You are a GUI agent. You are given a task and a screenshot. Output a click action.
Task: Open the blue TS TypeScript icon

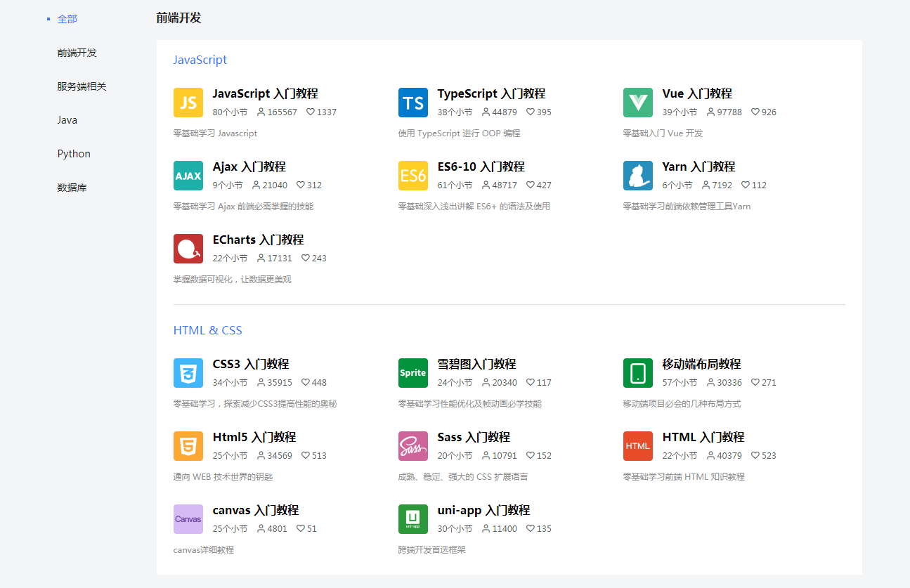tap(412, 103)
